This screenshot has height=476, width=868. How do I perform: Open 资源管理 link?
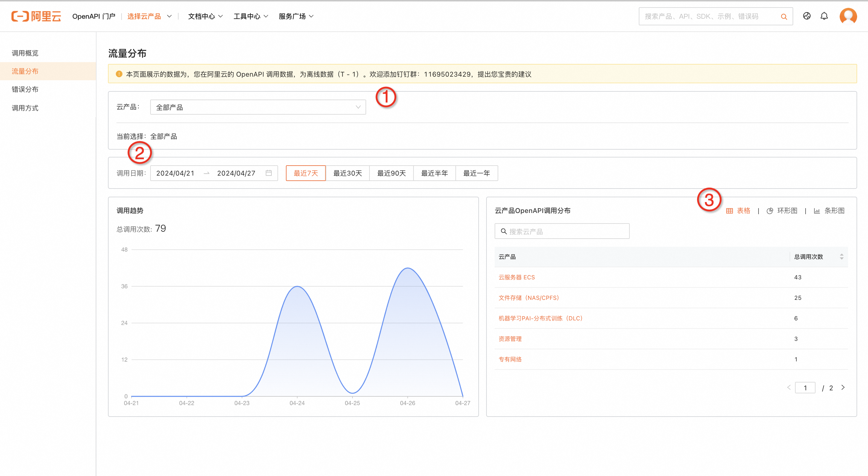(510, 339)
